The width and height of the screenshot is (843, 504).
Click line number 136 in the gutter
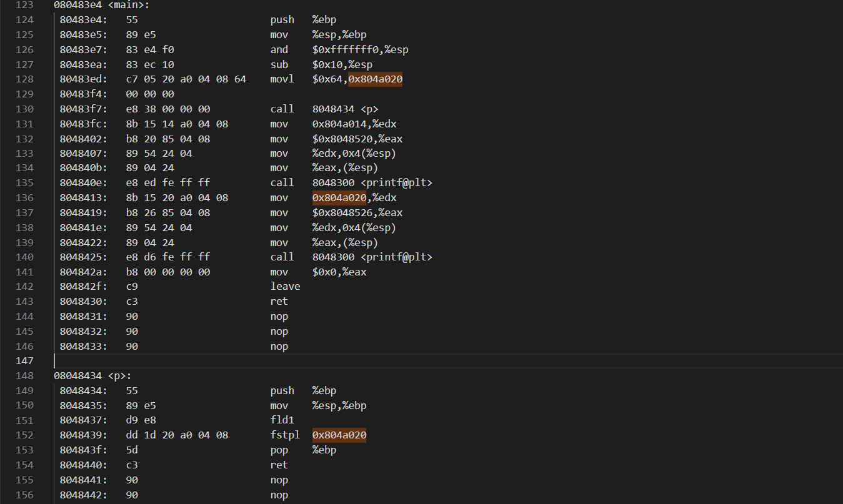pos(24,198)
